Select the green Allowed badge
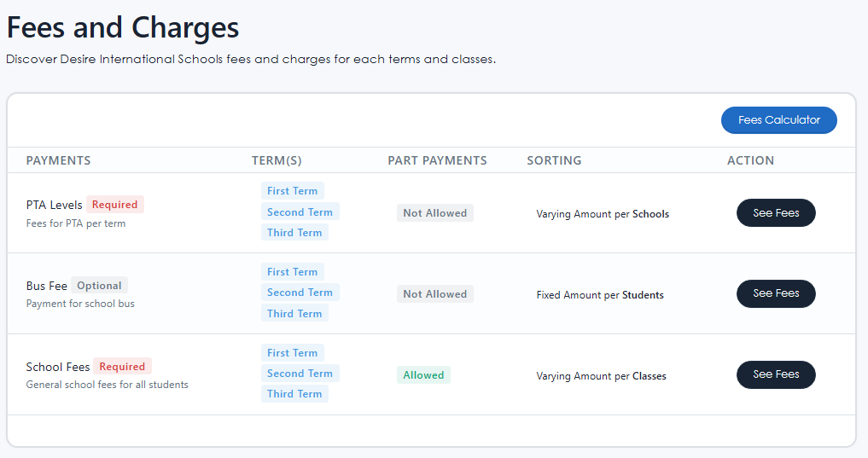The height and width of the screenshot is (458, 868). 423,375
